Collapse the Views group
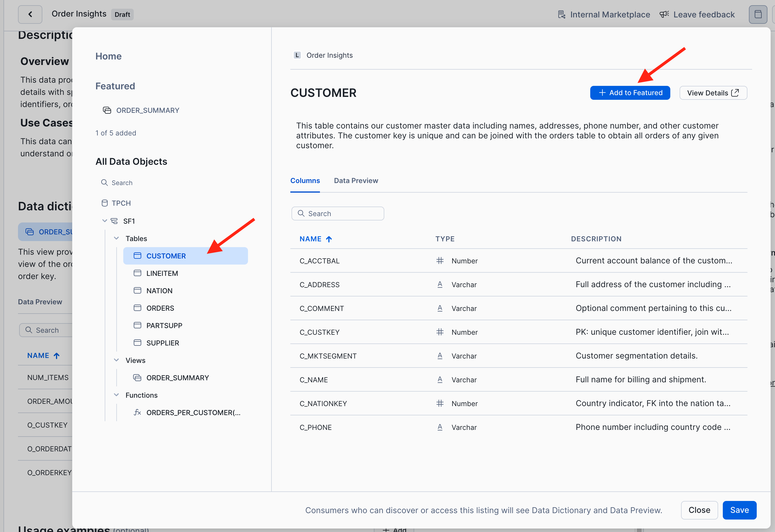Screen dimensions: 775x532 coord(116,360)
